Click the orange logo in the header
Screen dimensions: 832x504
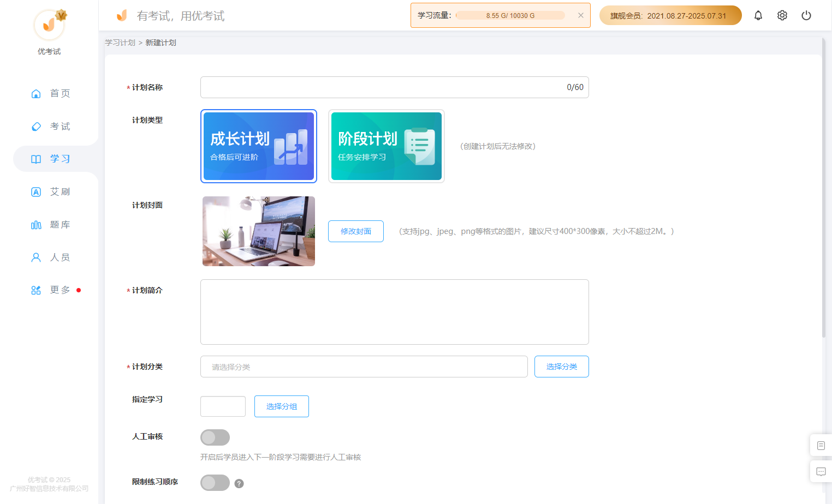click(x=122, y=15)
